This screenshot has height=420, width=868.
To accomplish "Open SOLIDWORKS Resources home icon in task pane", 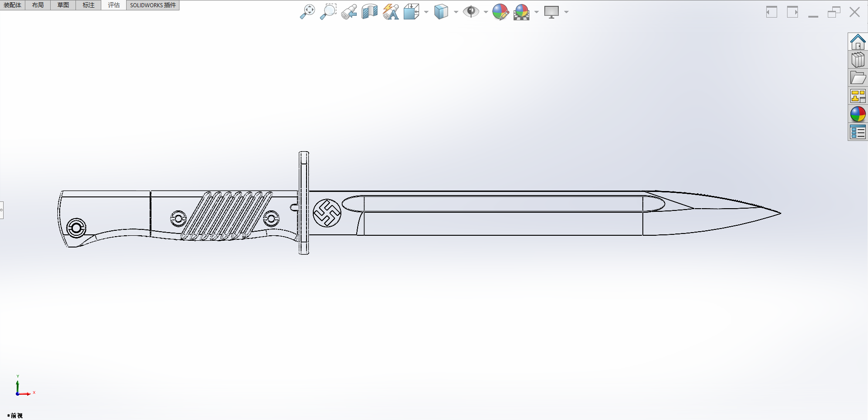I will point(858,42).
